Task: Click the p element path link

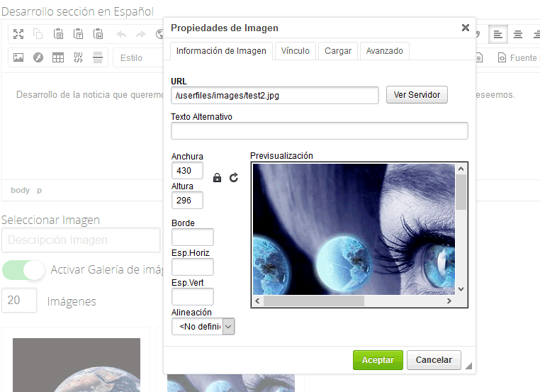Action: 39,190
